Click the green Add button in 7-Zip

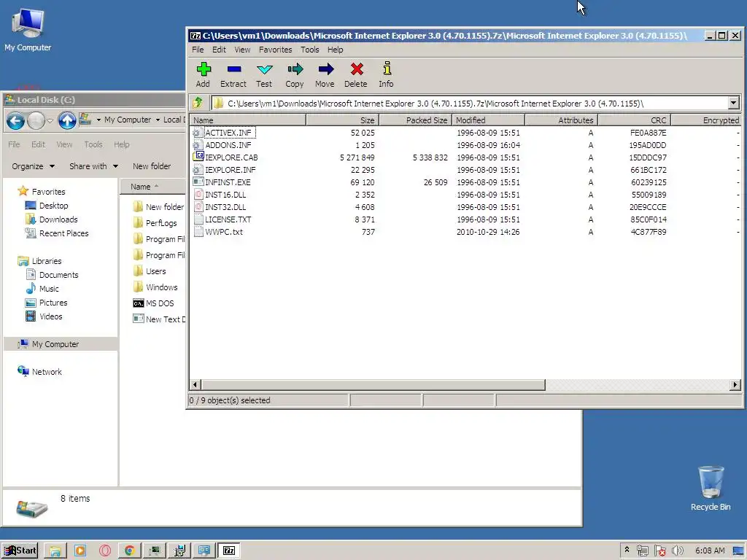[x=204, y=75]
